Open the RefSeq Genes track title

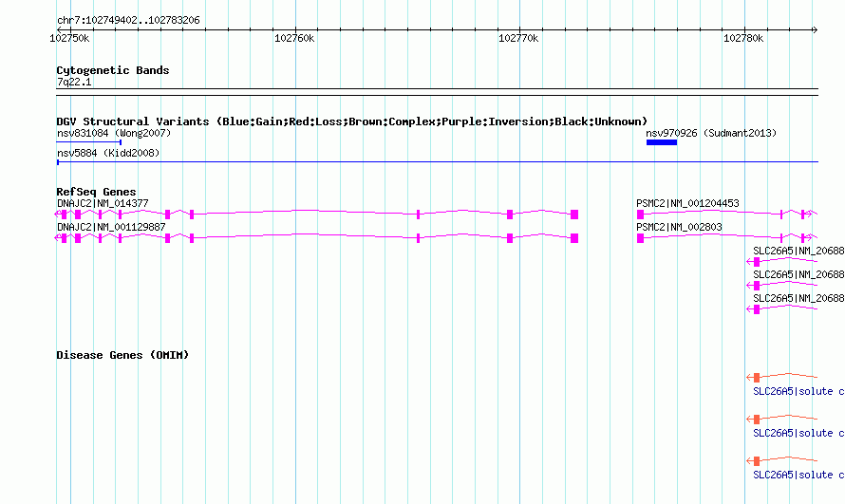[96, 192]
